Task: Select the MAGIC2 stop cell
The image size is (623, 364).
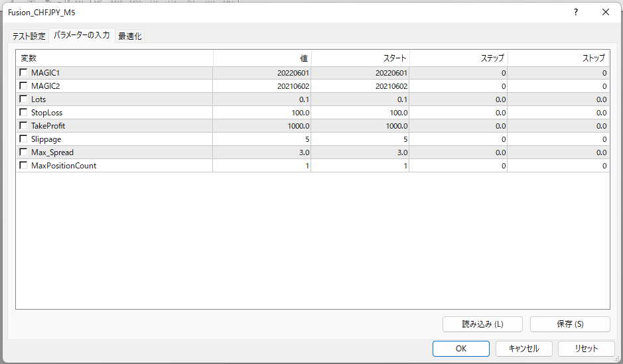Action: pyautogui.click(x=558, y=86)
